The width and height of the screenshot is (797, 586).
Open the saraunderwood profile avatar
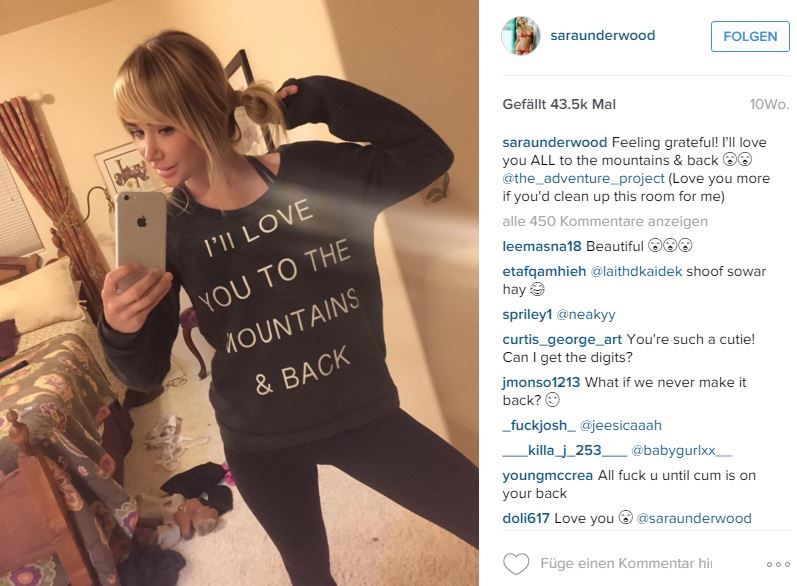[x=520, y=36]
